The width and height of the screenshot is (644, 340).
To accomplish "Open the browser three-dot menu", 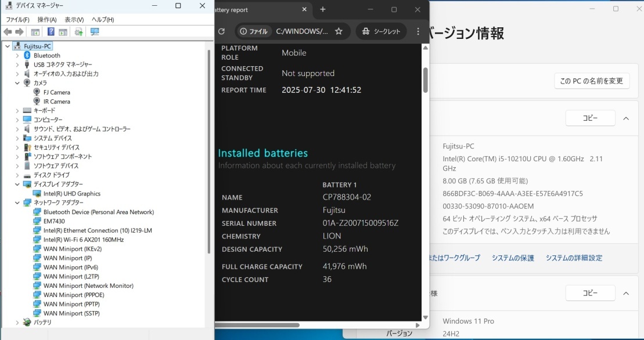I will (x=418, y=31).
